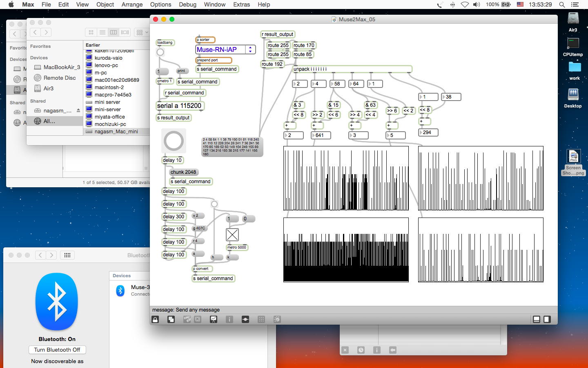Eject the nagasm shared volume
This screenshot has width=588, height=368.
point(78,110)
